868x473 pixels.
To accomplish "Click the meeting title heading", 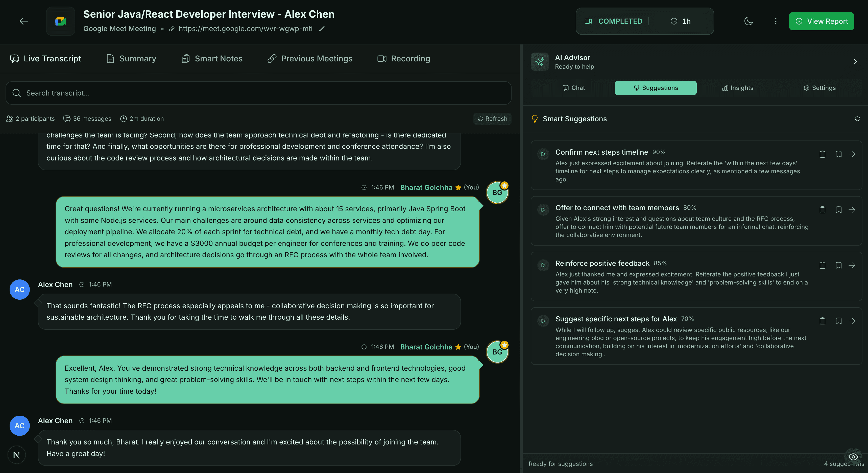I will (x=209, y=14).
